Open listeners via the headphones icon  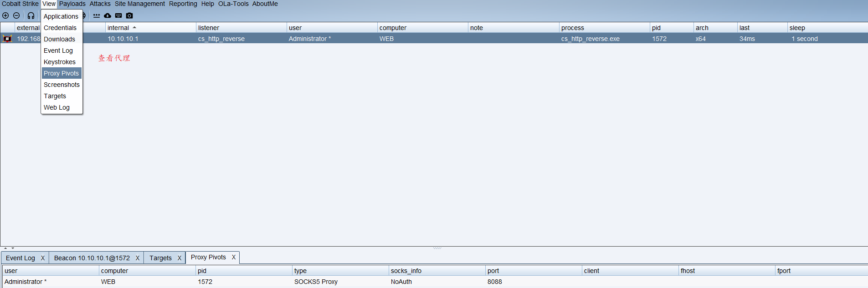[x=31, y=15]
